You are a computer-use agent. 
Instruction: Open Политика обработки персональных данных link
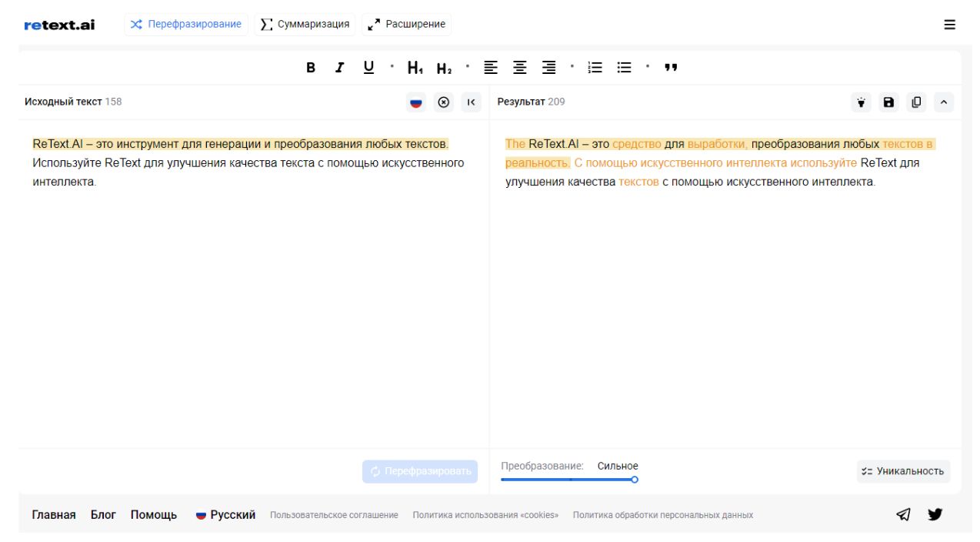tap(663, 515)
